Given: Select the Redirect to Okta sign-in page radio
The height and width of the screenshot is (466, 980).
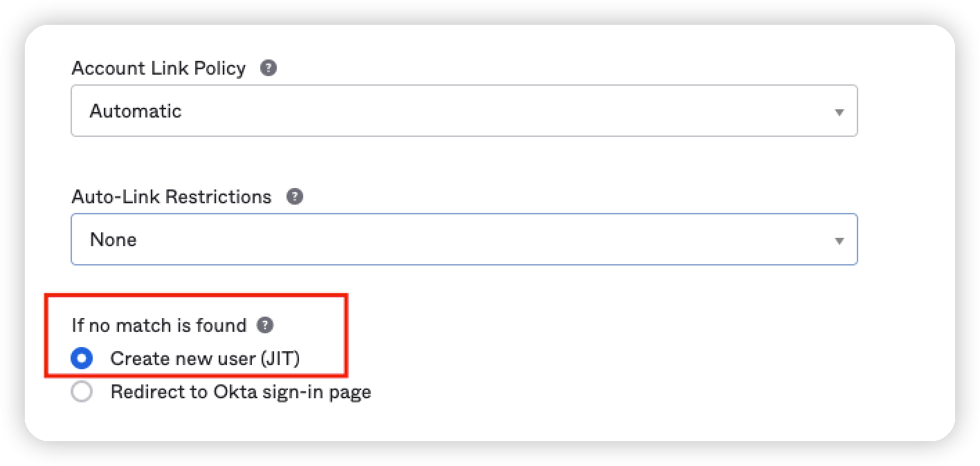Looking at the screenshot, I should 82,393.
